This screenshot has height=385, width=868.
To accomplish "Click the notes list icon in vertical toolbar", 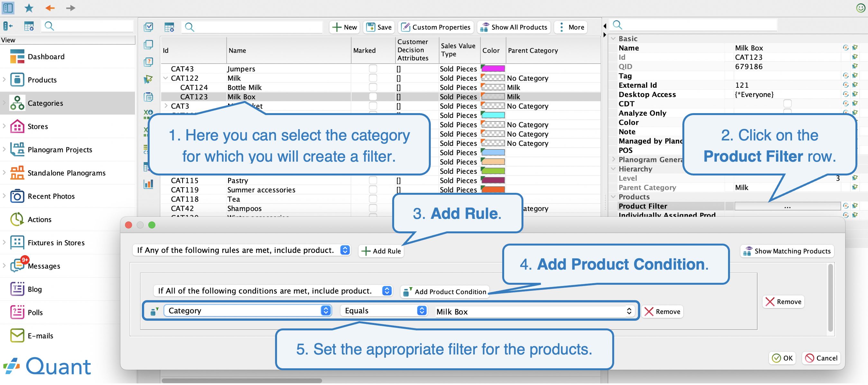I will [148, 97].
